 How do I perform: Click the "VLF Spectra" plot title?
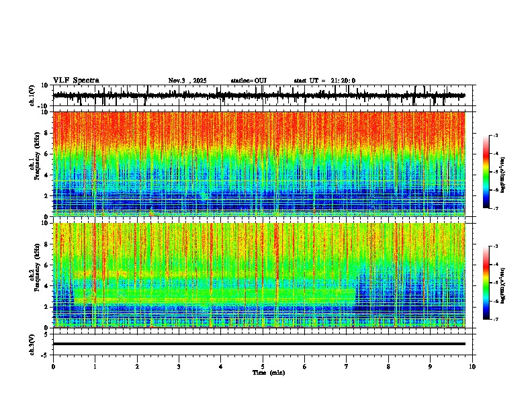click(x=76, y=81)
